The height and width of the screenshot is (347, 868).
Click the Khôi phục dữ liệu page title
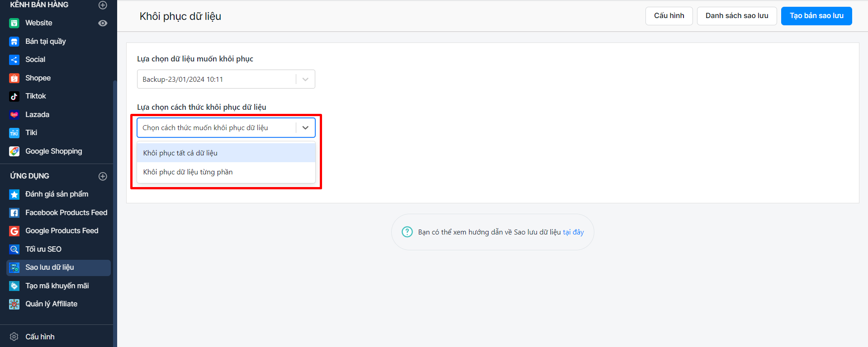(x=180, y=16)
